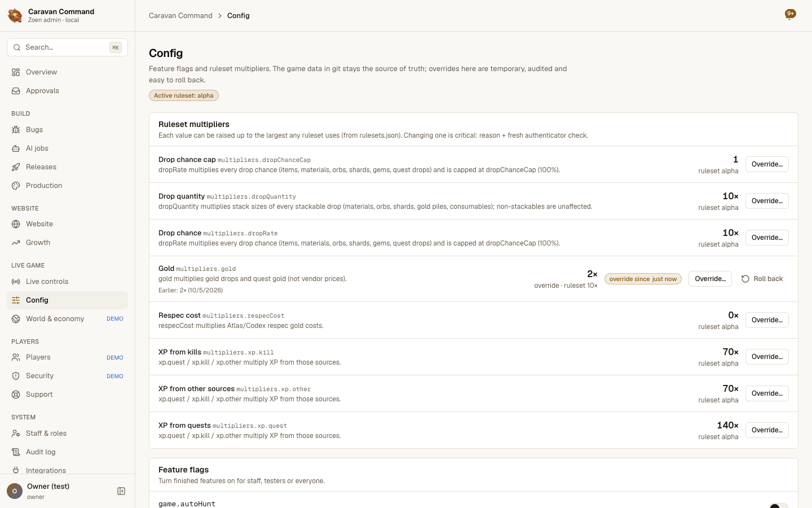Screen dimensions: 812x508
Task: Click the Active ruleset: alpha badge
Action: tap(184, 95)
